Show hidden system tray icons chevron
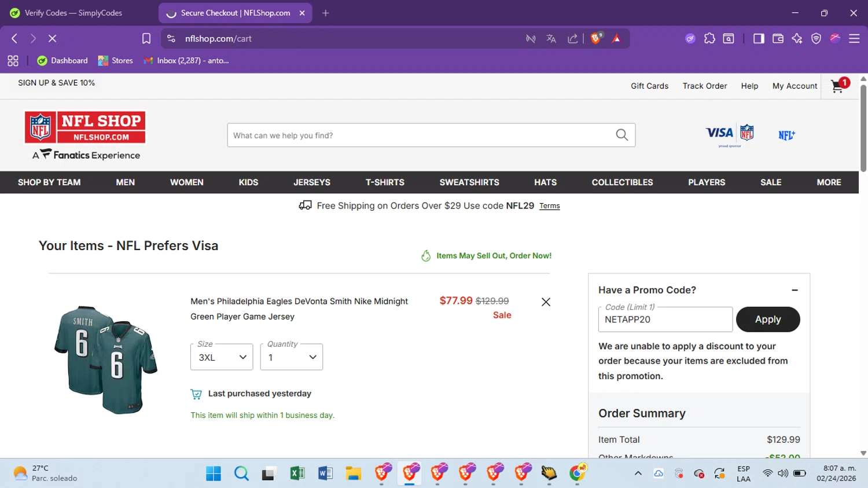Screen dimensions: 868x488 click(638, 473)
